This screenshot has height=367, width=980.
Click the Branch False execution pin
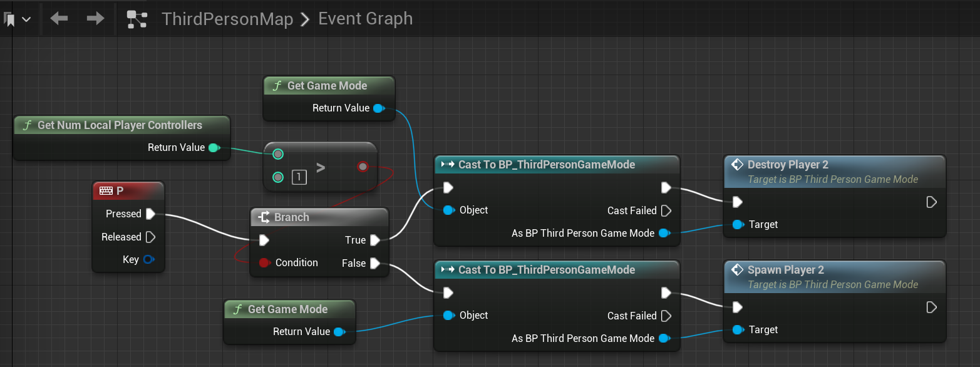tap(374, 264)
